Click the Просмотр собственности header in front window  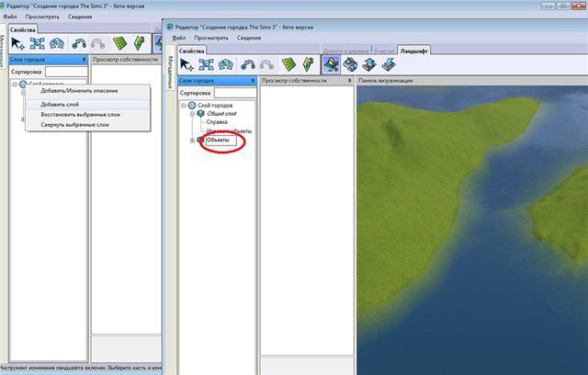click(307, 81)
